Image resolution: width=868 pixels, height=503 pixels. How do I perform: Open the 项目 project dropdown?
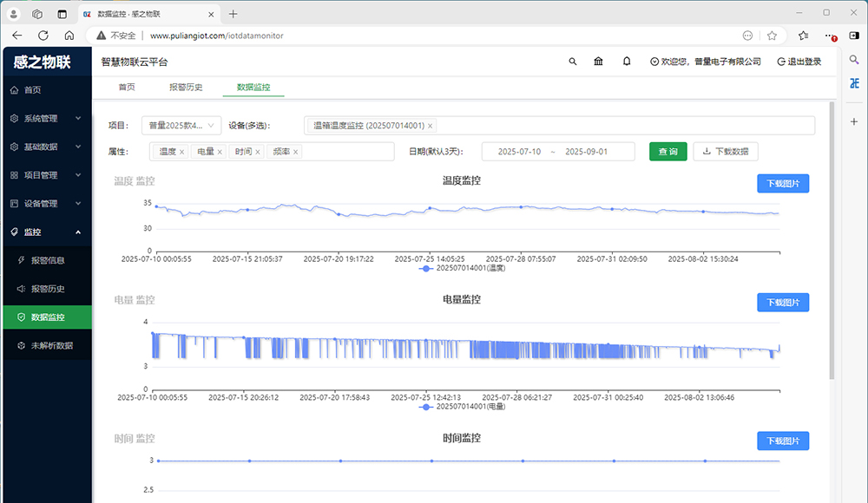point(181,126)
